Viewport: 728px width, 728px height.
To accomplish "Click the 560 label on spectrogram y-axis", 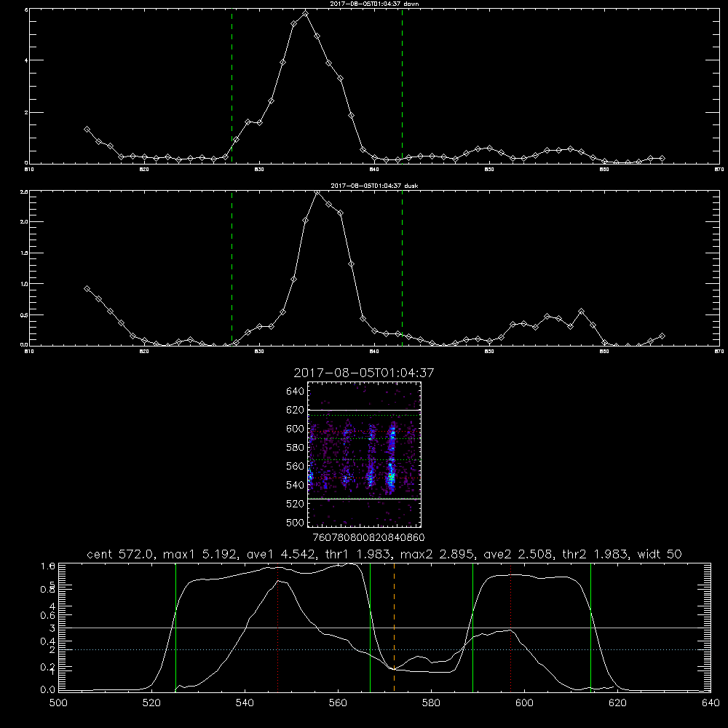I will coord(295,466).
